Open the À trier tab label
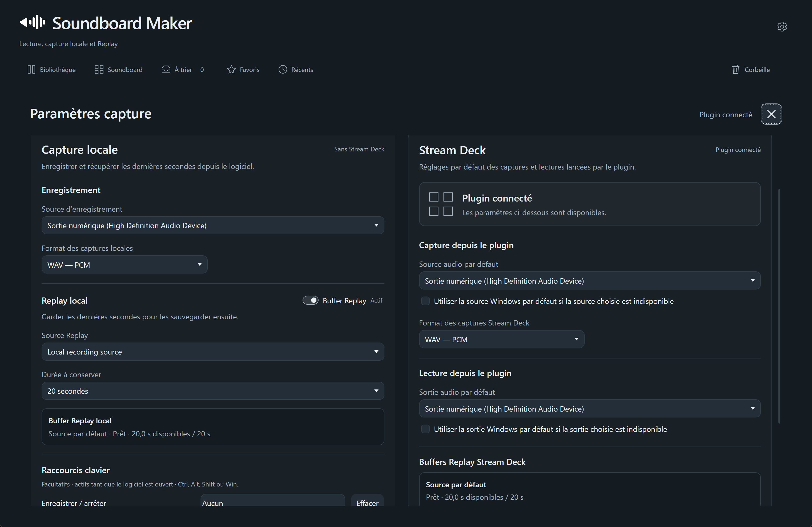The image size is (812, 527). coord(183,70)
